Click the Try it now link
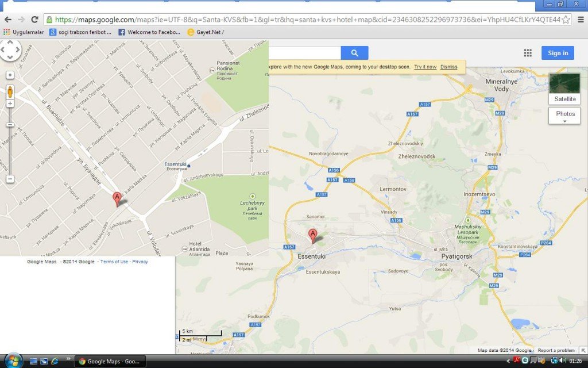This screenshot has width=588, height=368. pos(425,67)
